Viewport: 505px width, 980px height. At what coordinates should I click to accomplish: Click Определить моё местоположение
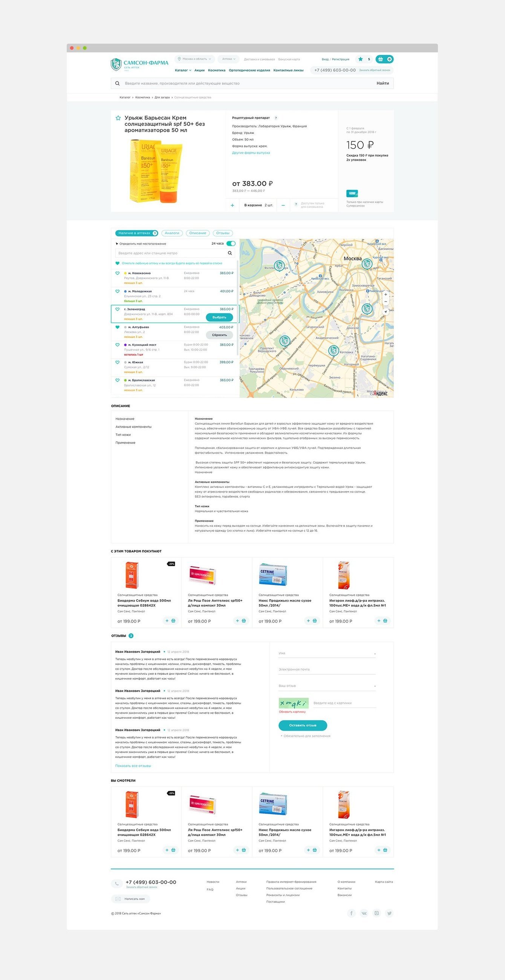click(141, 244)
